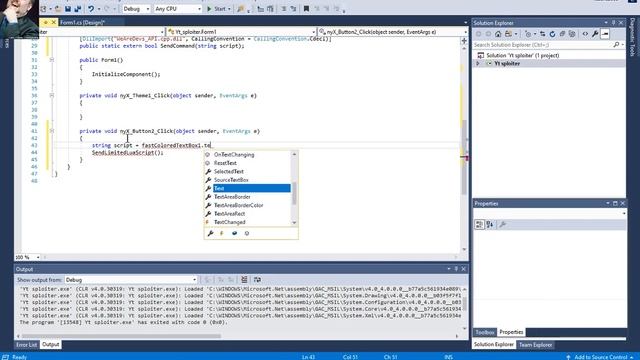Click the Undo arrow icon
Image resolution: width=640 pixels, height=360 pixels.
91,9
